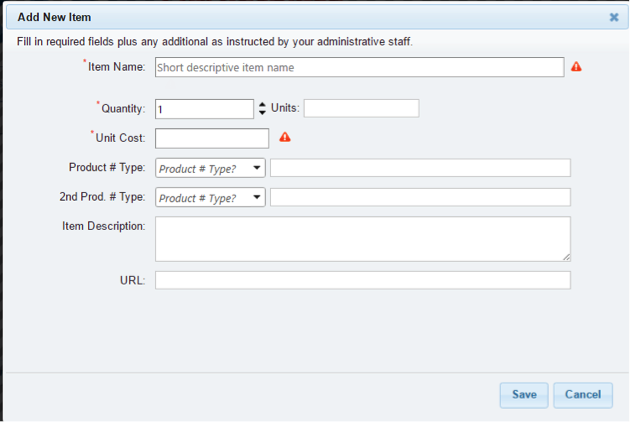Image resolution: width=630 pixels, height=422 pixels.
Task: Open the Product # Type dropdown
Action: (210, 168)
